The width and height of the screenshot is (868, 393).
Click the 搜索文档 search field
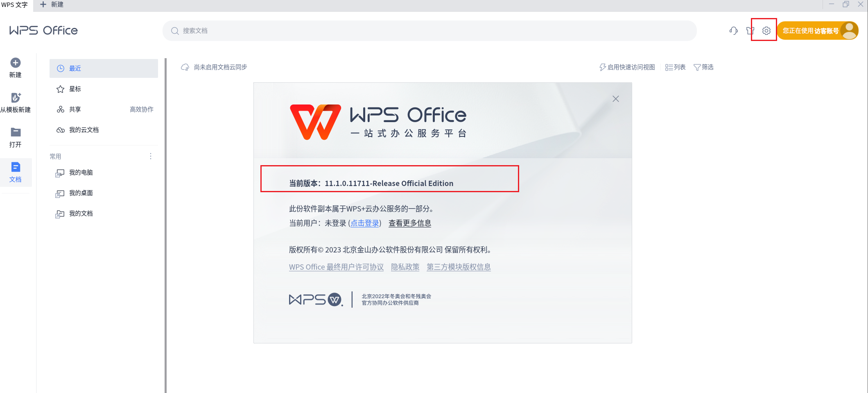click(429, 31)
